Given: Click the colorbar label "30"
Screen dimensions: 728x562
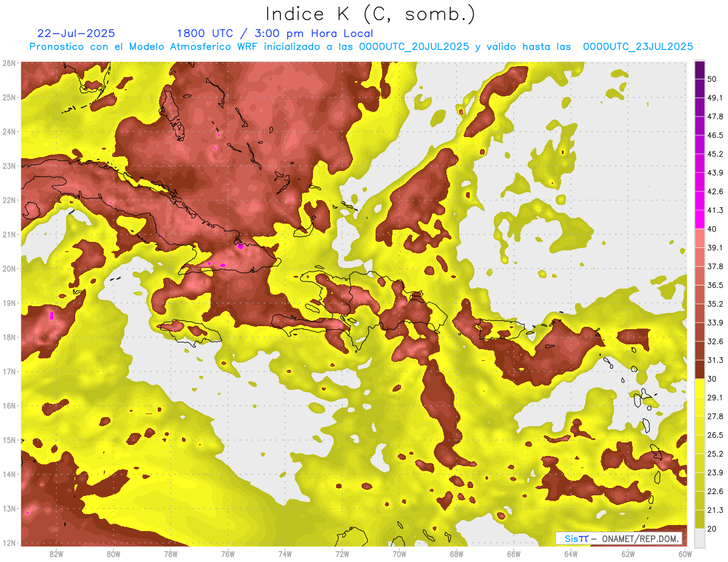Looking at the screenshot, I should [712, 379].
